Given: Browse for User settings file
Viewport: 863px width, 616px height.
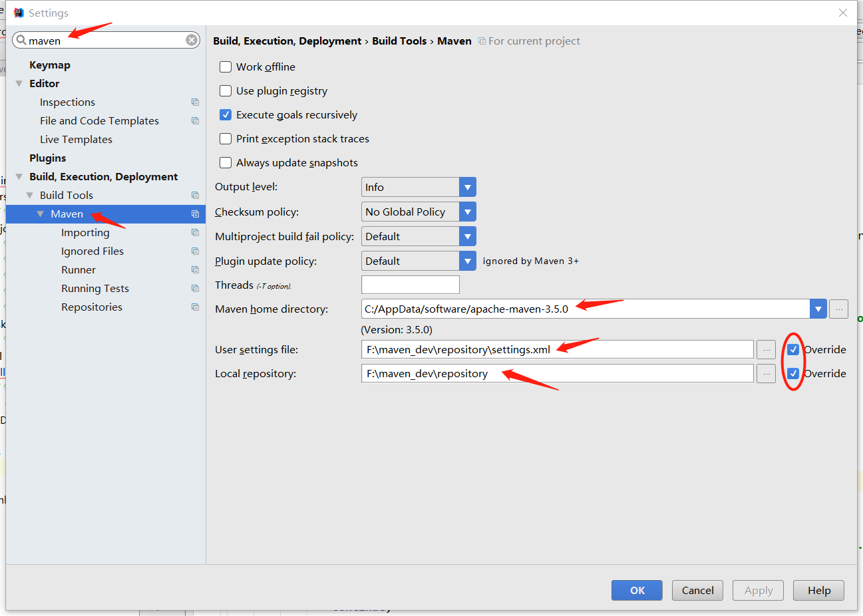Looking at the screenshot, I should [x=766, y=349].
